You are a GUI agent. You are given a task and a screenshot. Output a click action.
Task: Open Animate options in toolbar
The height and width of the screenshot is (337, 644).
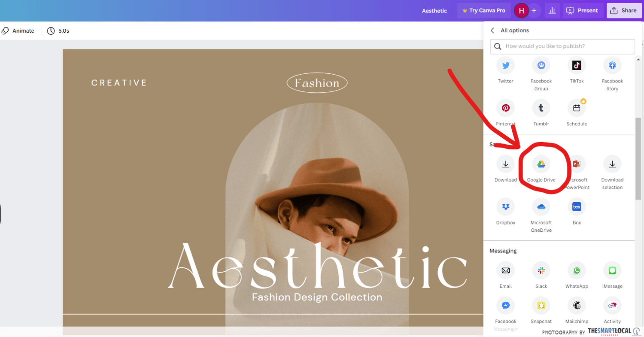tap(18, 31)
